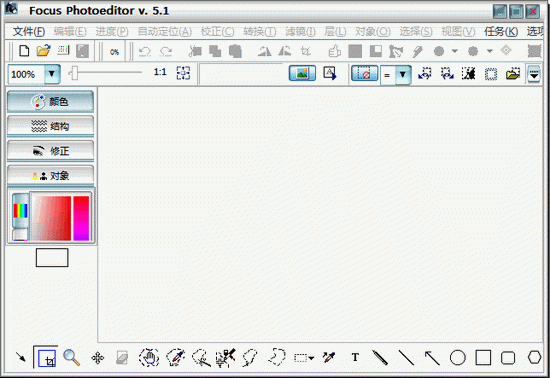Click the Copy icon

coord(215,51)
